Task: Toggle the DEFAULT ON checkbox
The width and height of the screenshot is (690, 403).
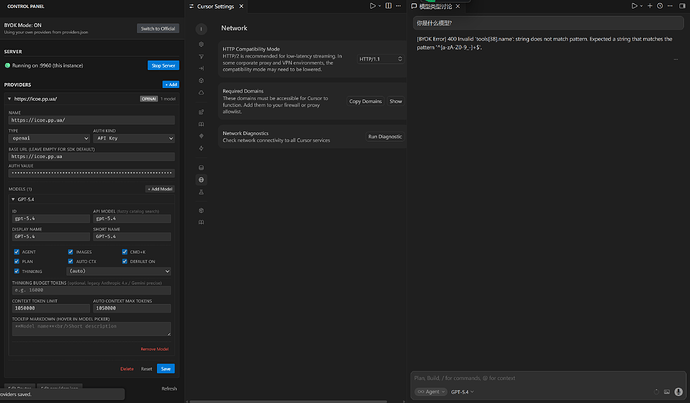Action: tap(125, 262)
